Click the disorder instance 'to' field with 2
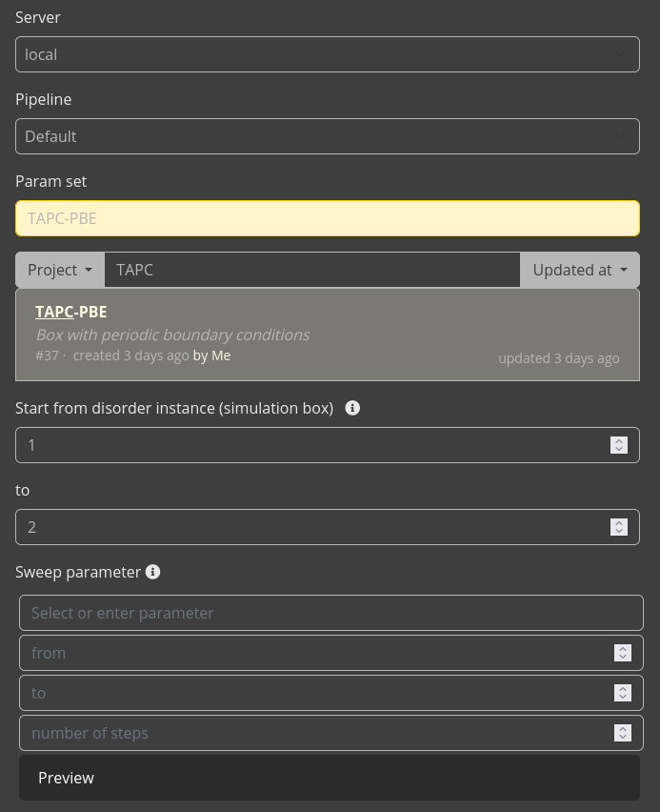This screenshot has height=812, width=660. click(310, 527)
